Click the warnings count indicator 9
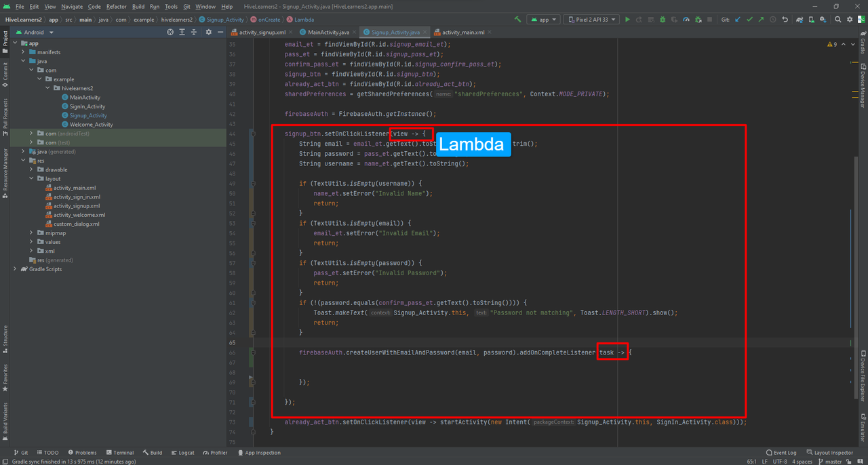This screenshot has width=868, height=465. pyautogui.click(x=832, y=44)
